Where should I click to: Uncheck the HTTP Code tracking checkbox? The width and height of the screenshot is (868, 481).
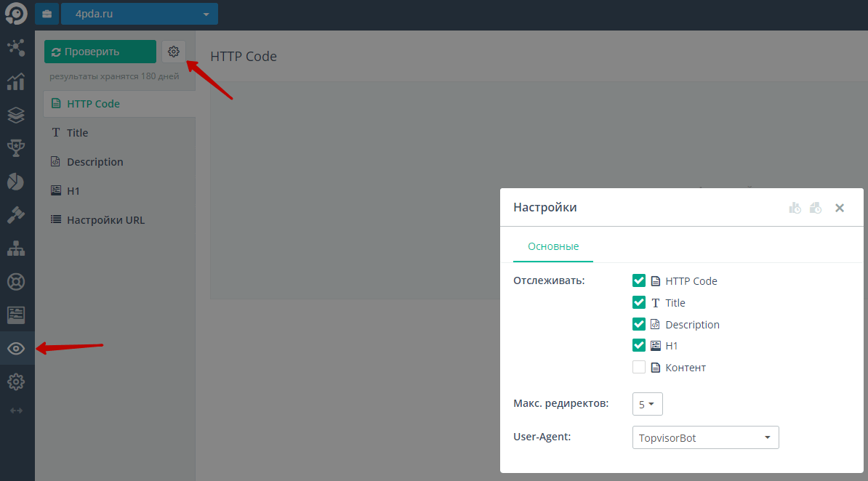point(639,280)
